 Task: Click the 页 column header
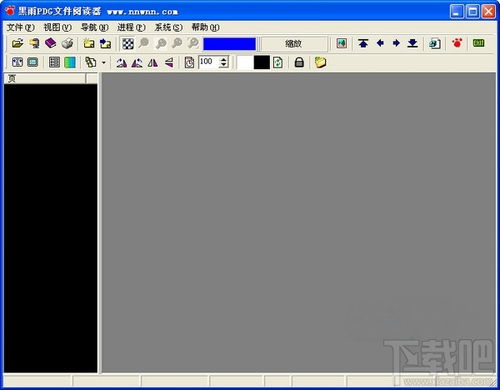(45, 79)
